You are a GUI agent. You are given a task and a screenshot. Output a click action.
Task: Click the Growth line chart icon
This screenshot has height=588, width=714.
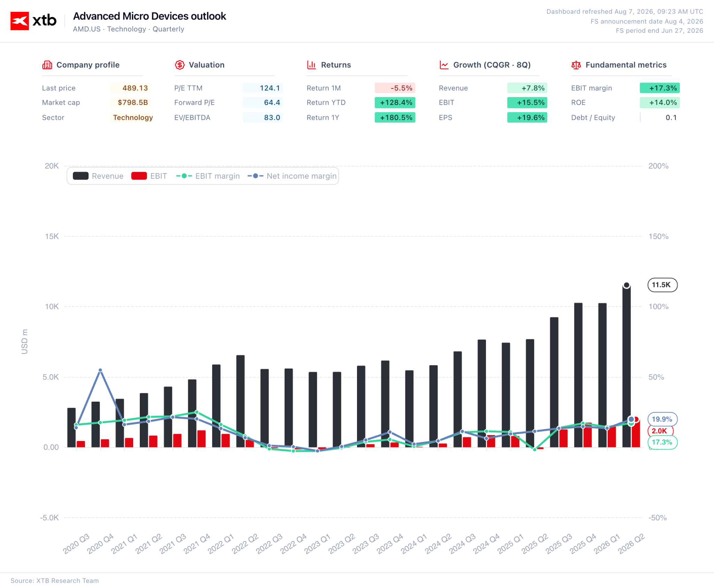click(444, 65)
